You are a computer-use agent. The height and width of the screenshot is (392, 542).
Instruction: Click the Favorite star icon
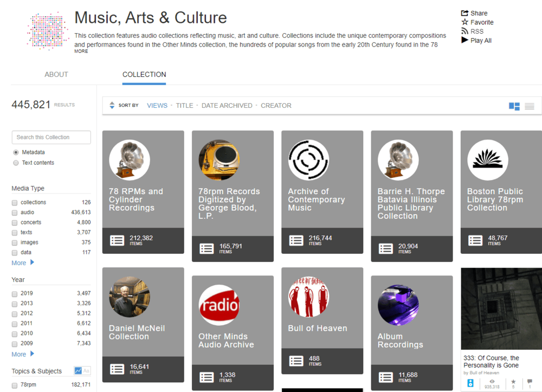click(464, 22)
